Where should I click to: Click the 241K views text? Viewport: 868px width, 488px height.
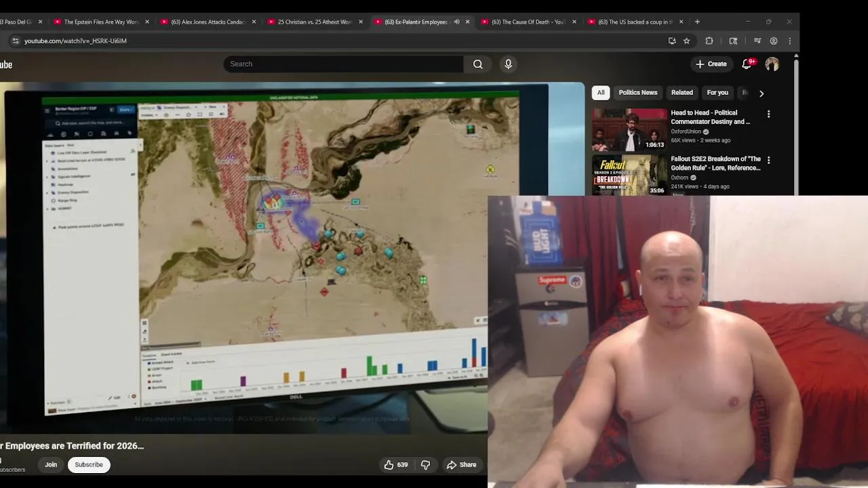pos(684,186)
